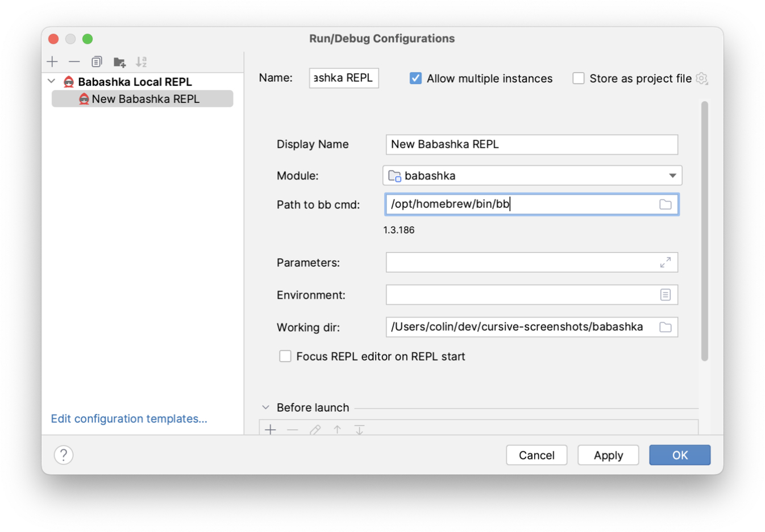
Task: Click the Name input field
Action: pos(344,78)
